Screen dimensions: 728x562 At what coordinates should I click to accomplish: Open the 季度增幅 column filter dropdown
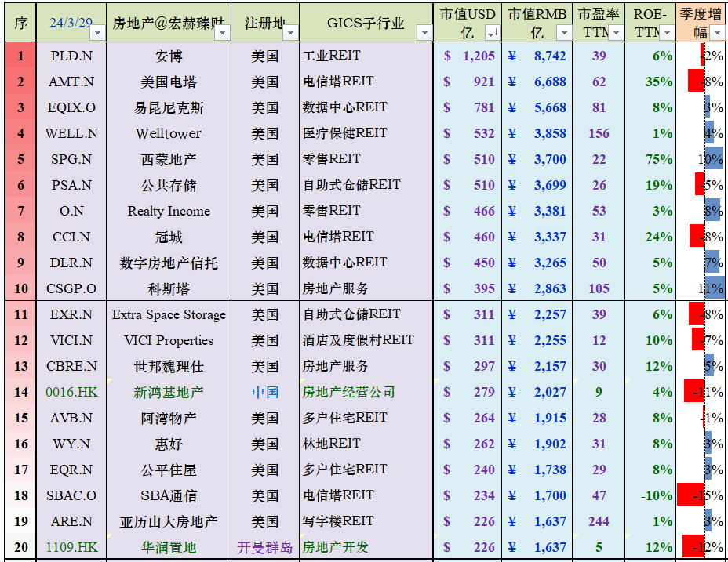coord(718,34)
